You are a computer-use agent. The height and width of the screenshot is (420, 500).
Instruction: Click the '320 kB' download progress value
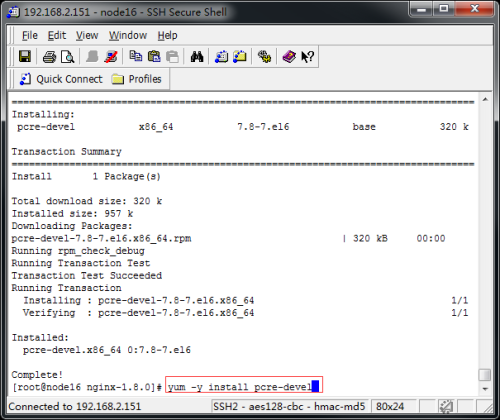tap(370, 239)
